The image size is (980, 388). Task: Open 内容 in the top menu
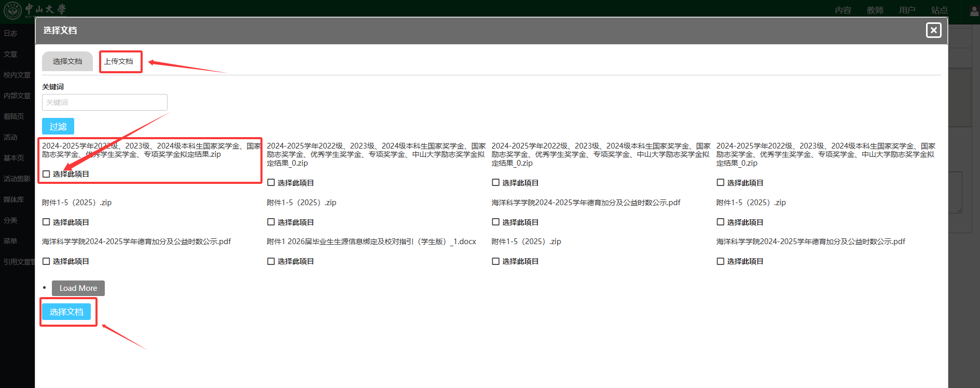pyautogui.click(x=843, y=10)
